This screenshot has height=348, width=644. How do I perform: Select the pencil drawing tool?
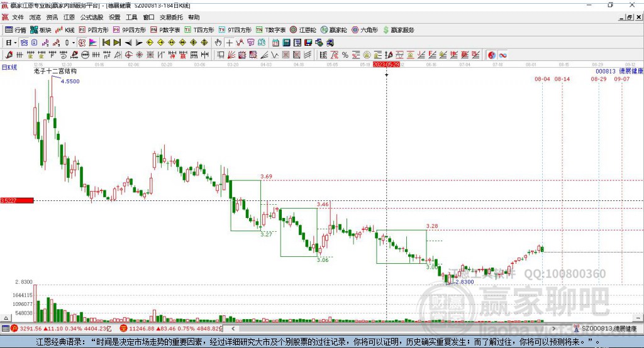click(9, 55)
